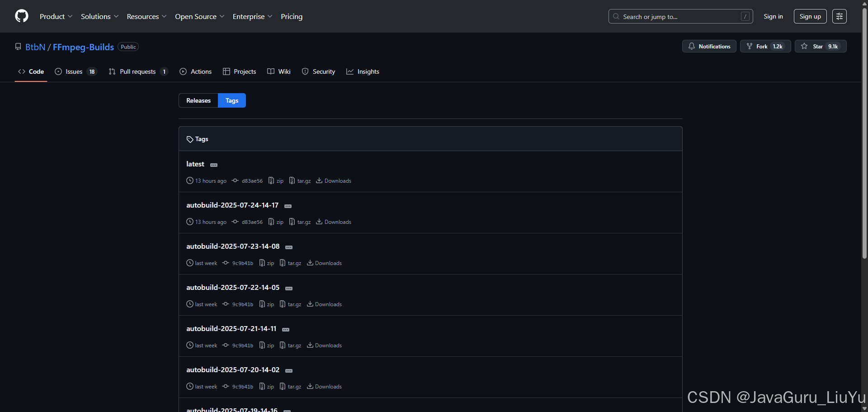Open the latest tag
The height and width of the screenshot is (412, 868).
tap(195, 164)
